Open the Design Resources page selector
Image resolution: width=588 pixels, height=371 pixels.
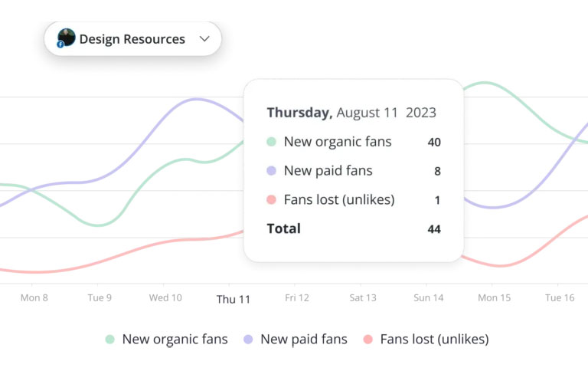[132, 39]
